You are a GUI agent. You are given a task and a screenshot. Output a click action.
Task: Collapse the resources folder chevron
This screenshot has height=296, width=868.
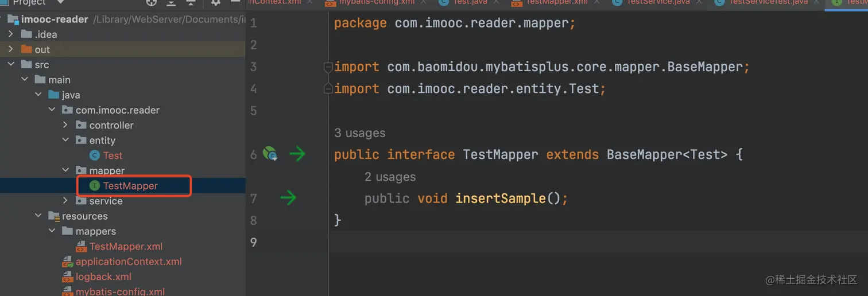[38, 216]
